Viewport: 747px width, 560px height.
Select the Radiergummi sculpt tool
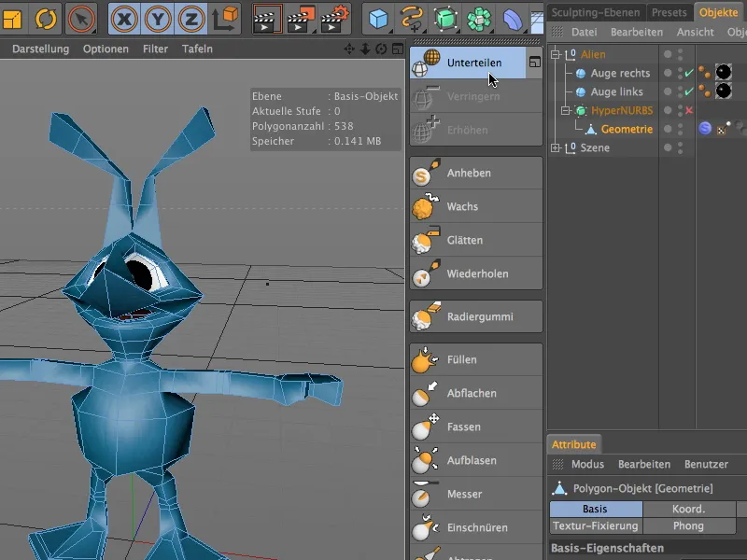tap(476, 316)
